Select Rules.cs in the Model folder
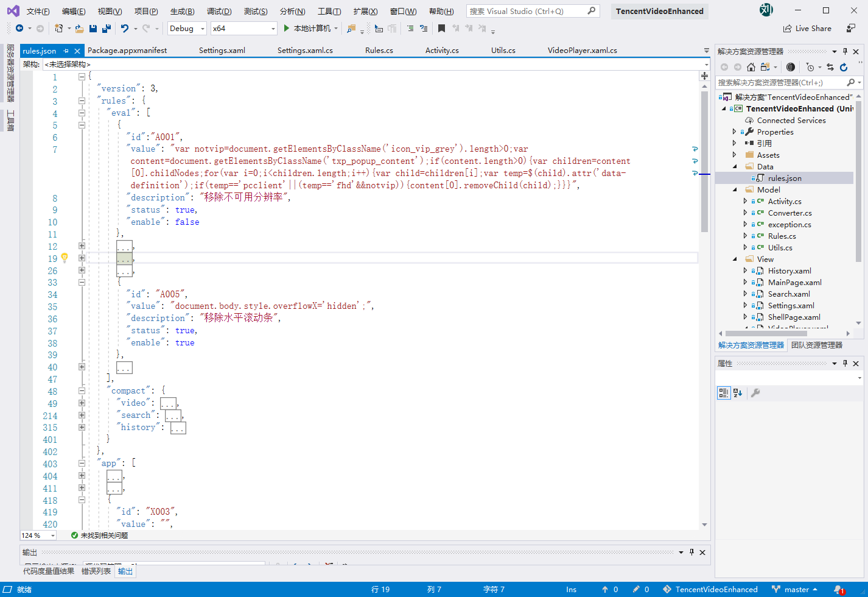868x597 pixels. click(782, 236)
